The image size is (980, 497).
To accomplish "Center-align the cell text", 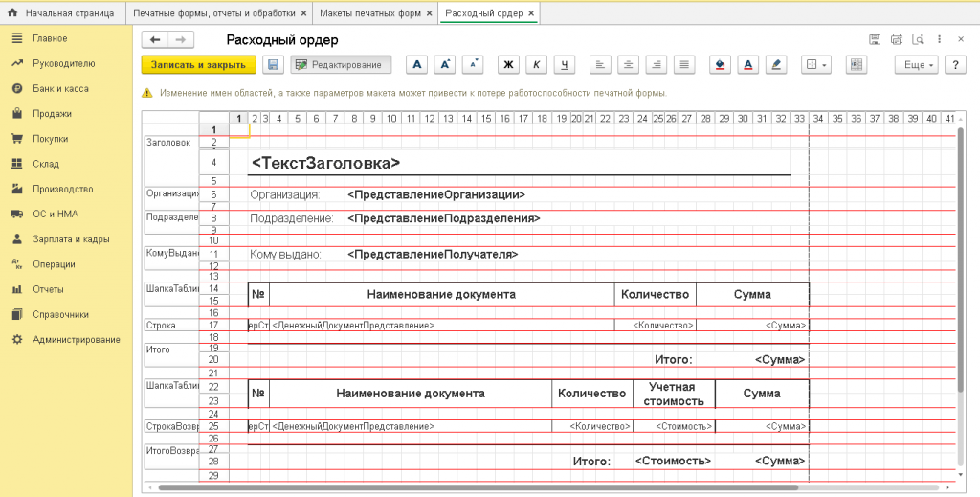I will 628,65.
